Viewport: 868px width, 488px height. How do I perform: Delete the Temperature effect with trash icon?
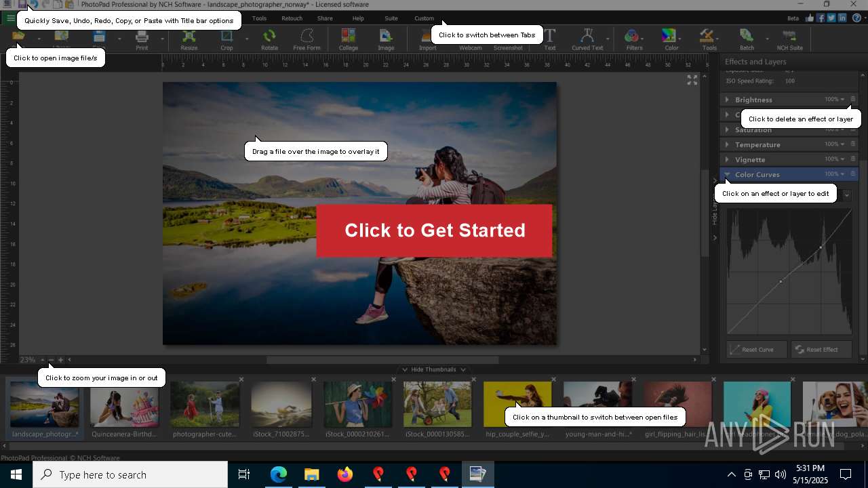853,144
